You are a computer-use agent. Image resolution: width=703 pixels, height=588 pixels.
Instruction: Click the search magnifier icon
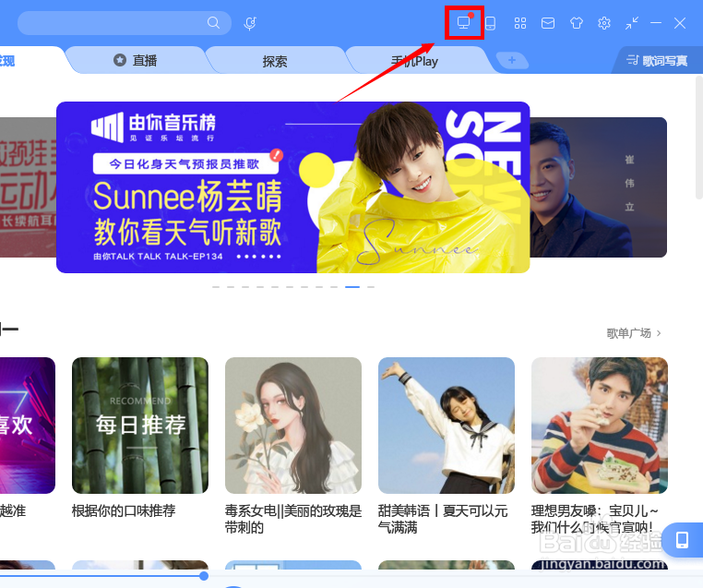(x=213, y=22)
